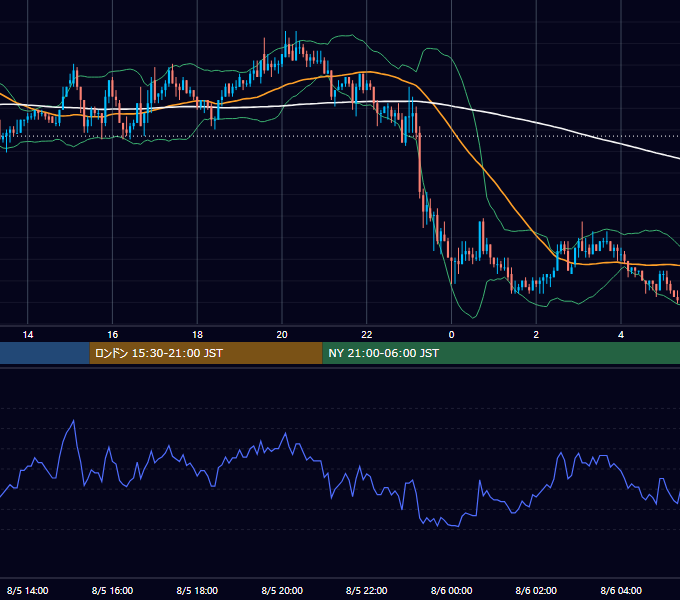Image resolution: width=680 pixels, height=600 pixels.
Task: Click the 8/5 22:00 time label
Action: pyautogui.click(x=367, y=590)
